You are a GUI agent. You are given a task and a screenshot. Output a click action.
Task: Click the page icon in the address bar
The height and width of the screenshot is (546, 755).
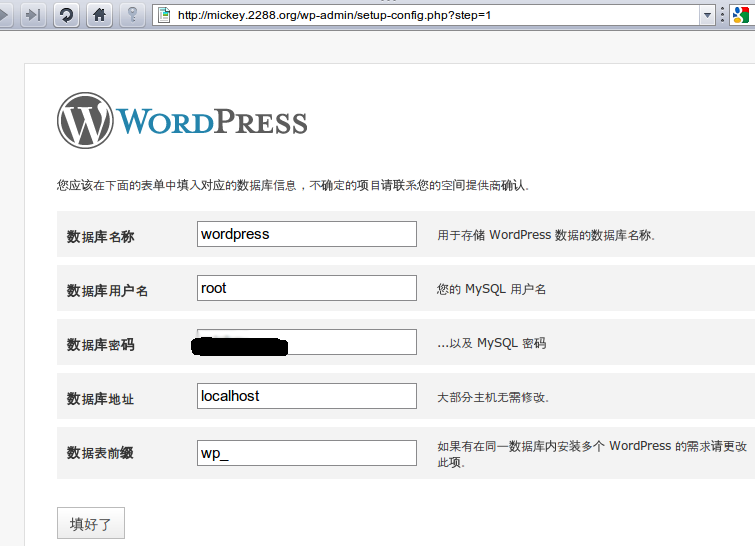165,15
